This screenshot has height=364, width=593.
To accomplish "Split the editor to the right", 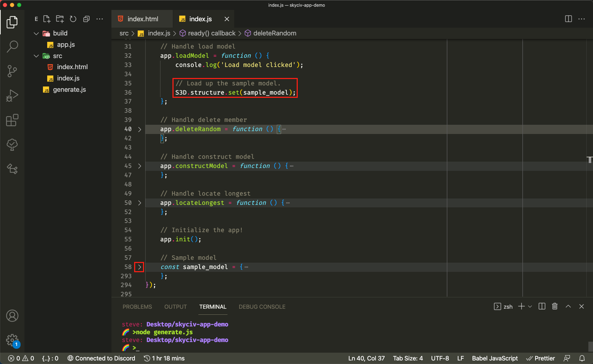I will click(x=568, y=19).
